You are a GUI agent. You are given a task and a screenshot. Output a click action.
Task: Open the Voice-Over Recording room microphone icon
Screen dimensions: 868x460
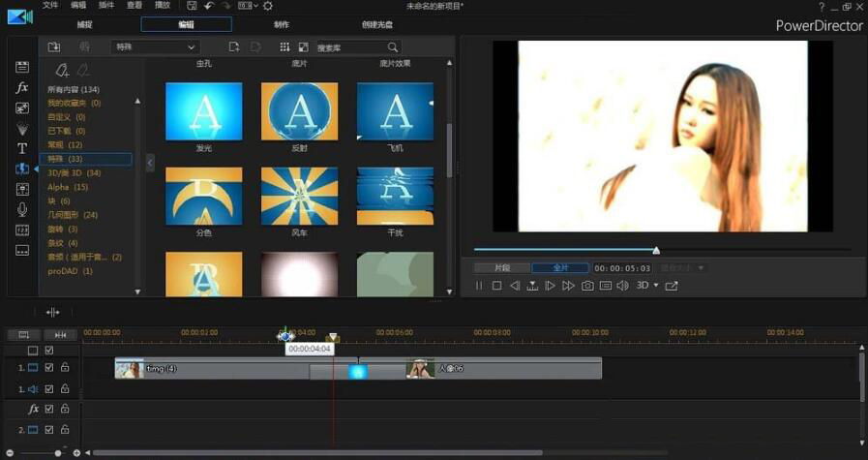22,209
